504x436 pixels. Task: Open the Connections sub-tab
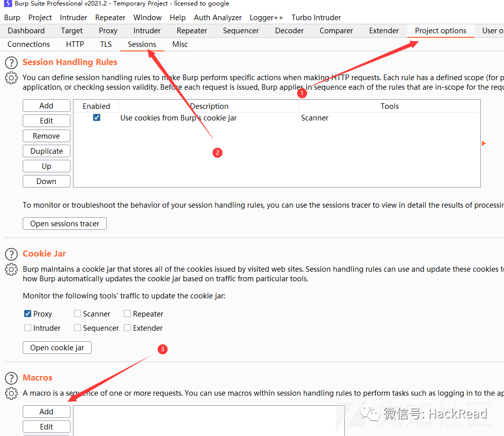[29, 44]
